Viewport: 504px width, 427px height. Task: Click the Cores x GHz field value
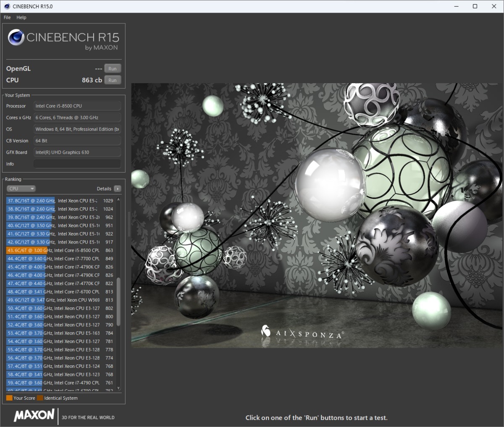(x=77, y=118)
